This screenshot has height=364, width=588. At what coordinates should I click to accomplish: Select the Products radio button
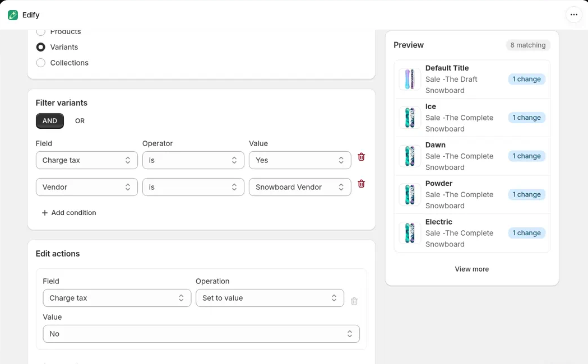[40, 31]
